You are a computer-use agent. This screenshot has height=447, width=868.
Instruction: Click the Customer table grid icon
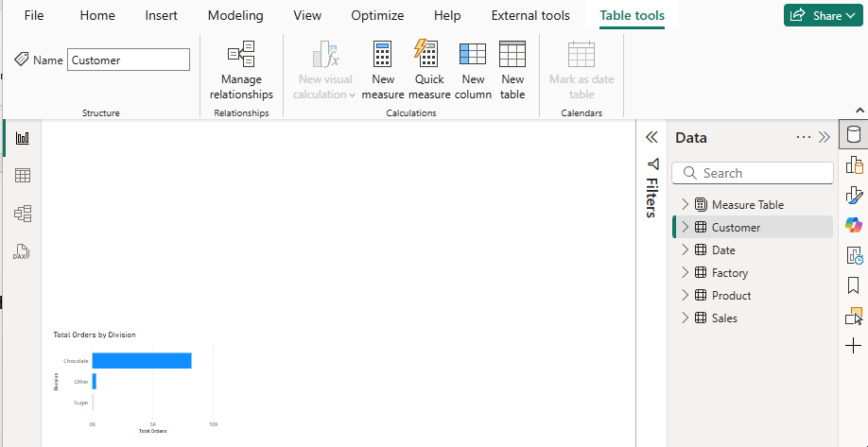[x=701, y=228]
